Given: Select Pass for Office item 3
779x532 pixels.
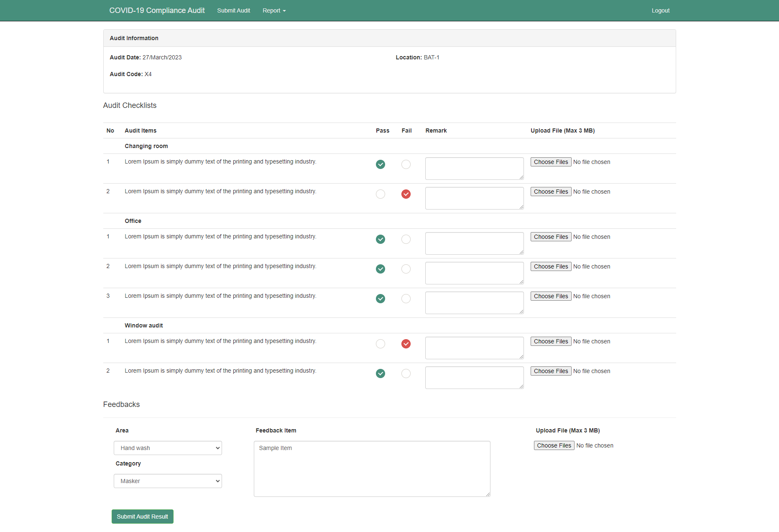Looking at the screenshot, I should [380, 299].
